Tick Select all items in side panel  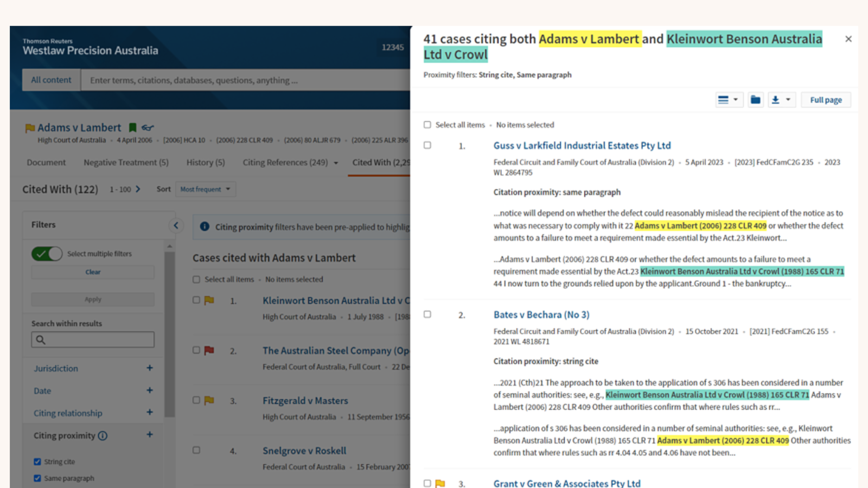(427, 125)
